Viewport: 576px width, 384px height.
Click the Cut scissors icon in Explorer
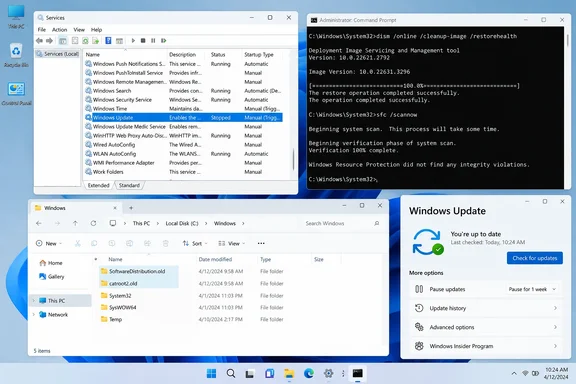pyautogui.click(x=78, y=243)
